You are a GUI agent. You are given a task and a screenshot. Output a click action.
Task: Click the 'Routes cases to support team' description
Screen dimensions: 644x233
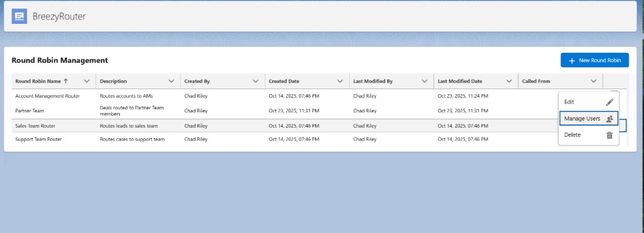(x=132, y=139)
